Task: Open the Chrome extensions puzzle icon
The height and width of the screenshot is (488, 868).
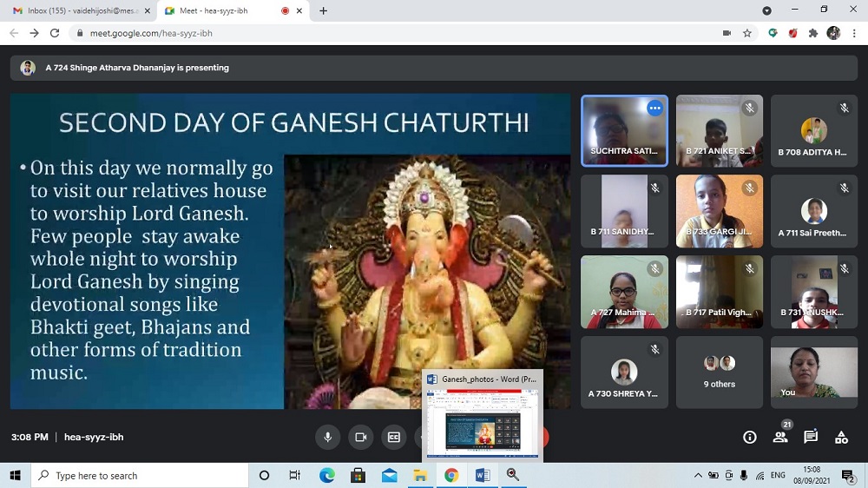Action: pyautogui.click(x=813, y=33)
